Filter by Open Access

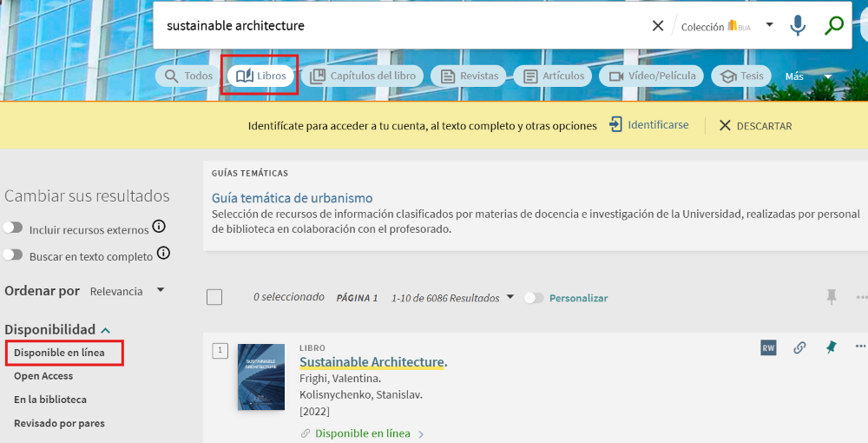[43, 376]
